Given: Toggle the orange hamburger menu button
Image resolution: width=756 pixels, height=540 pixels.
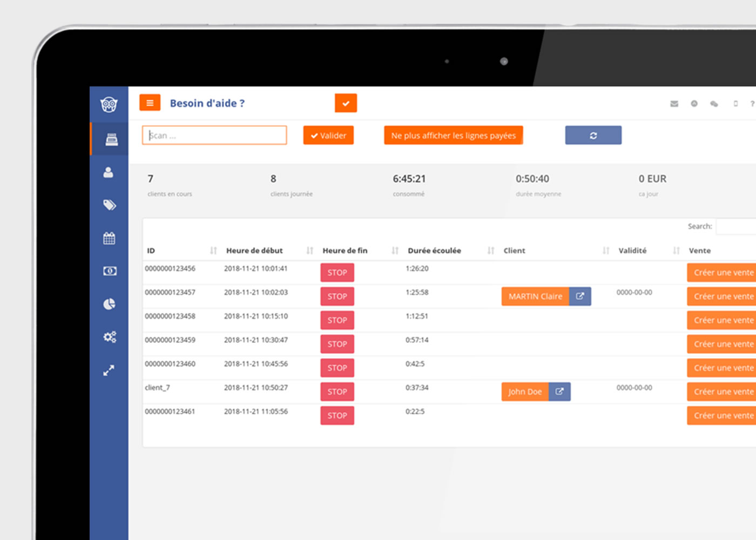Looking at the screenshot, I should (x=150, y=103).
